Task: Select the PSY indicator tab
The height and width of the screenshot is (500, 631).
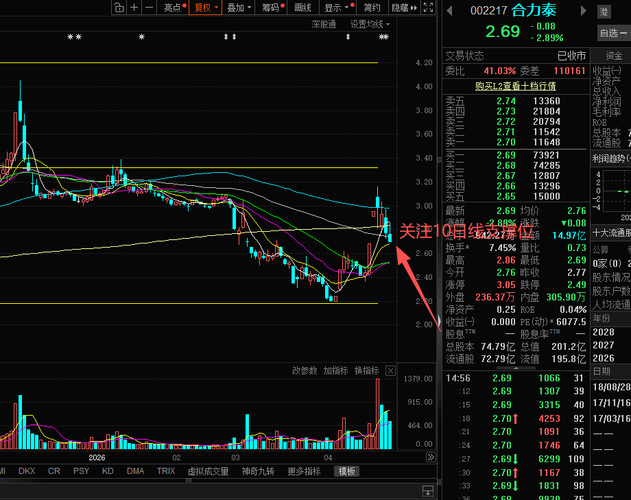Action: point(81,471)
